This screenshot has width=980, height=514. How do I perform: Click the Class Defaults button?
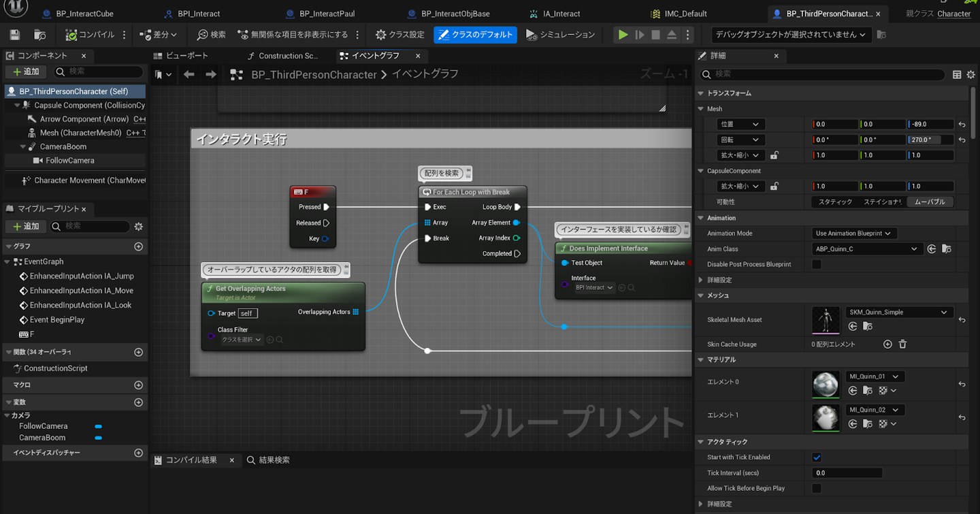475,35
